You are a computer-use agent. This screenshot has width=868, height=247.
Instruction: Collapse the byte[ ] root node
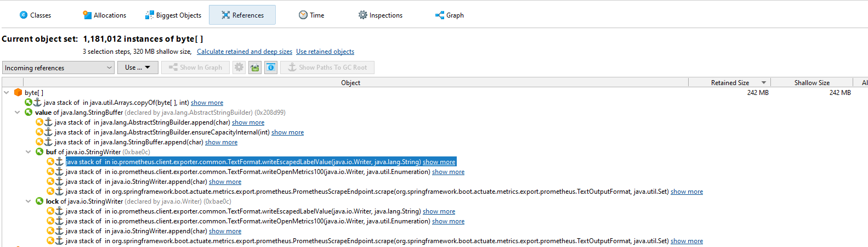point(7,93)
